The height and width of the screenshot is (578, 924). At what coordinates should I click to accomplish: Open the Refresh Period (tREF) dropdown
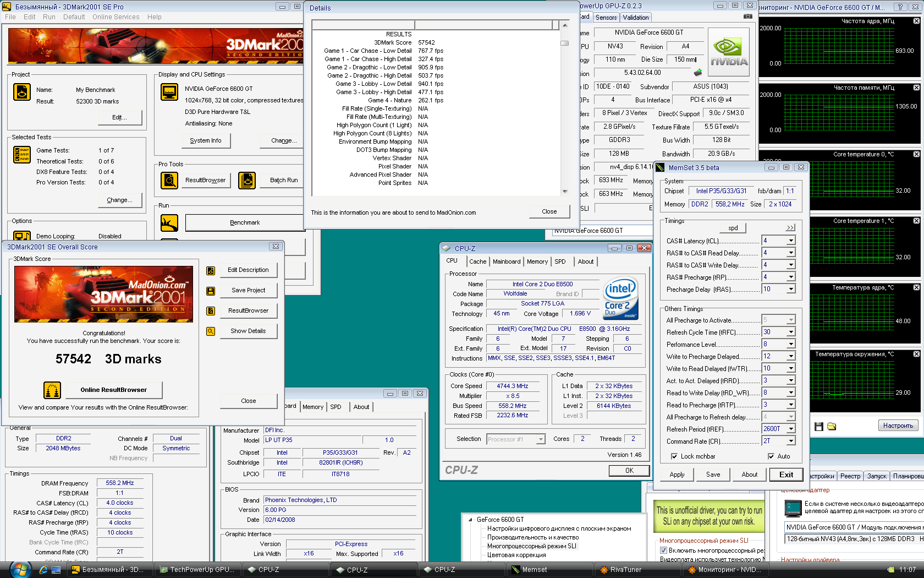[x=791, y=429]
